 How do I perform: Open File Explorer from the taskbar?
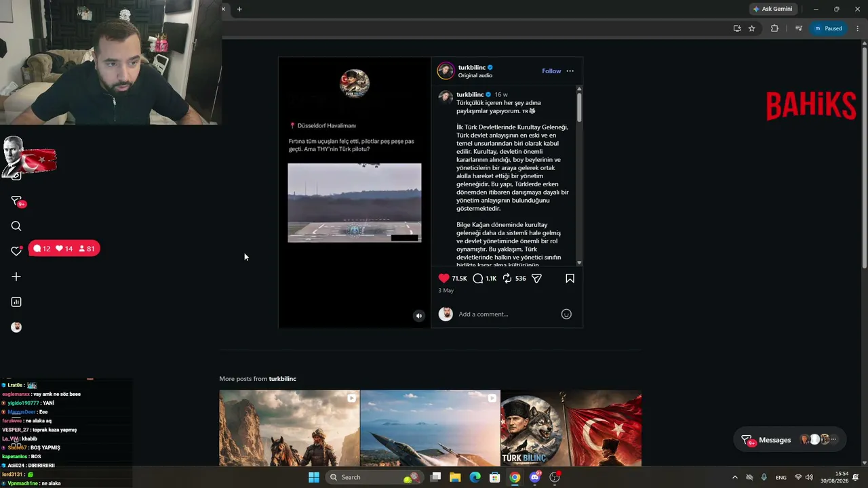tap(456, 477)
